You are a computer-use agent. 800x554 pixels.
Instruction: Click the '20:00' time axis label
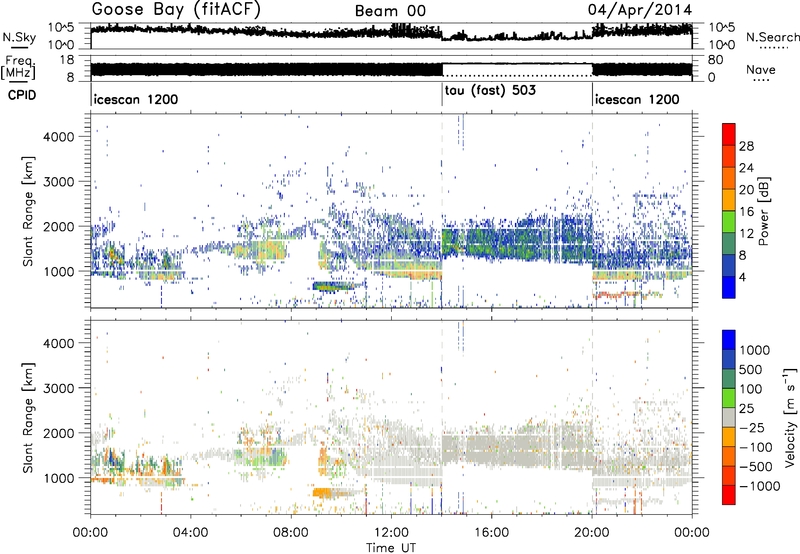(x=591, y=533)
